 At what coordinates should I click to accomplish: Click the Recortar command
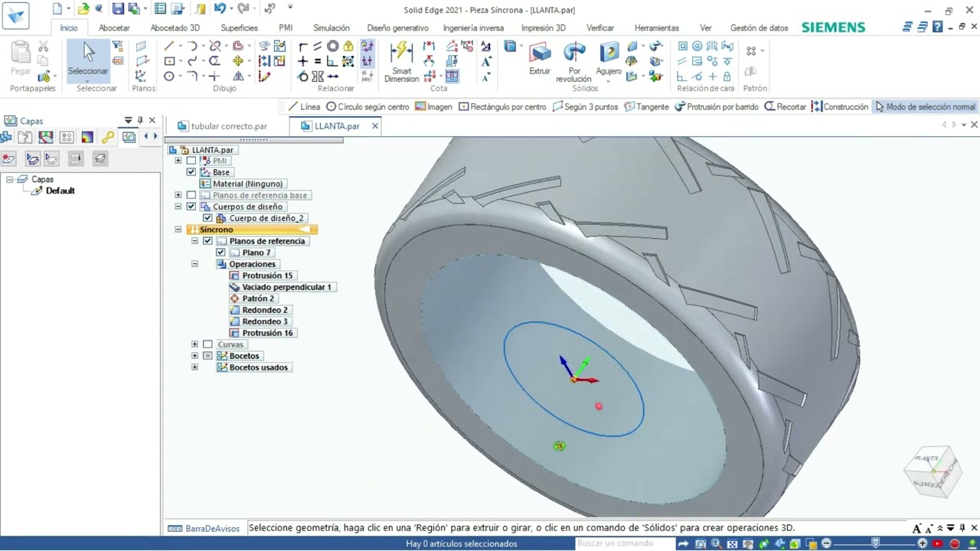pos(785,107)
